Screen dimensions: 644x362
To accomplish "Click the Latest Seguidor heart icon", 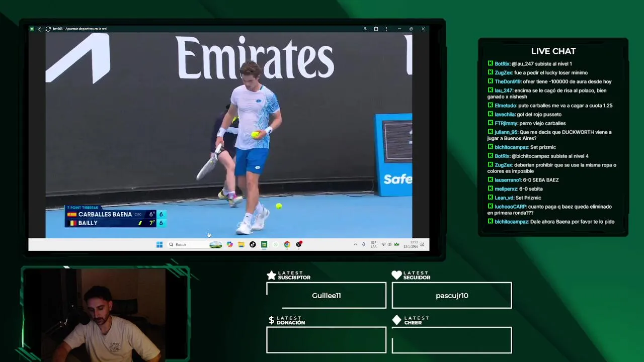I will (396, 275).
